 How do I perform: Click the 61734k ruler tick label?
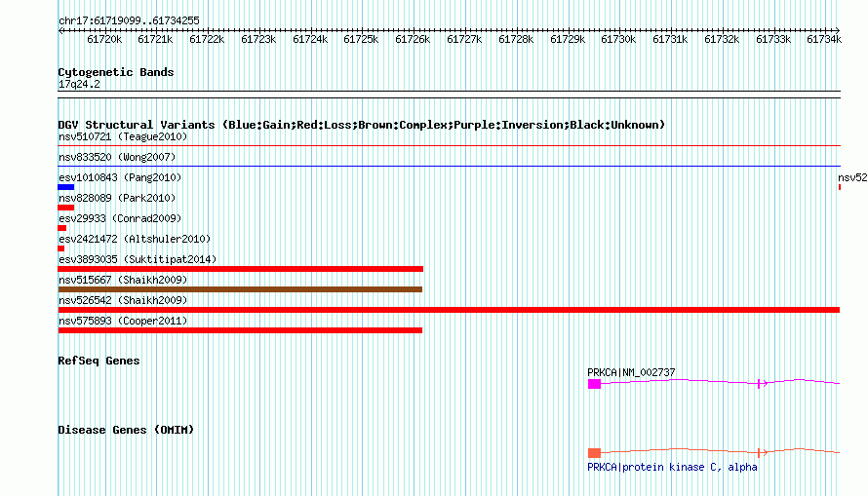824,39
